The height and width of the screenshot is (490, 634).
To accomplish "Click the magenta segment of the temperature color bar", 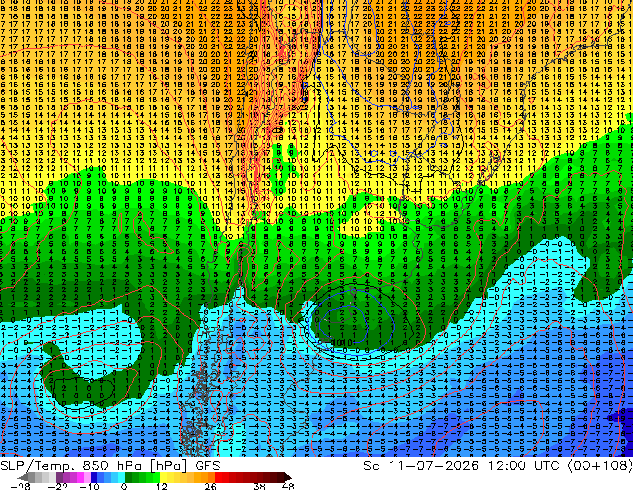I will pyautogui.click(x=74, y=477).
